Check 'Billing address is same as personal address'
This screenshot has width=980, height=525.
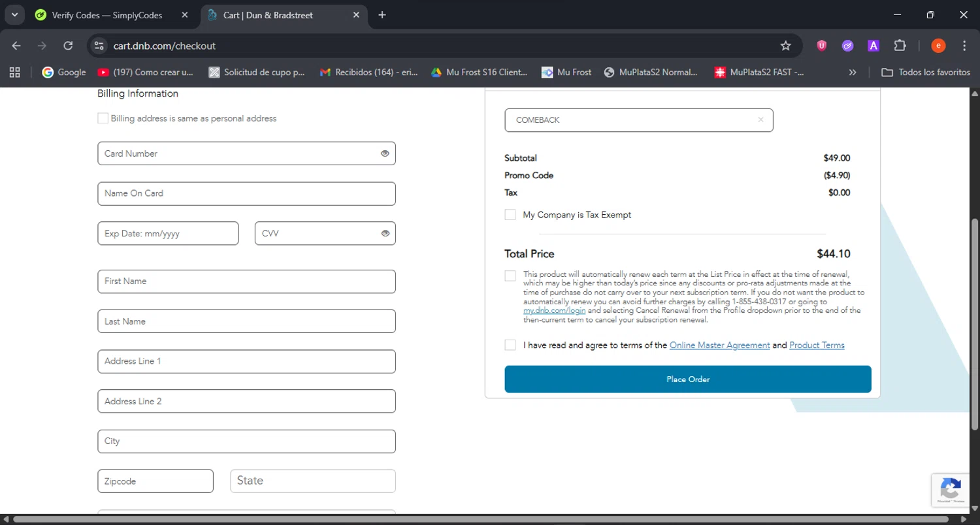[x=103, y=118]
